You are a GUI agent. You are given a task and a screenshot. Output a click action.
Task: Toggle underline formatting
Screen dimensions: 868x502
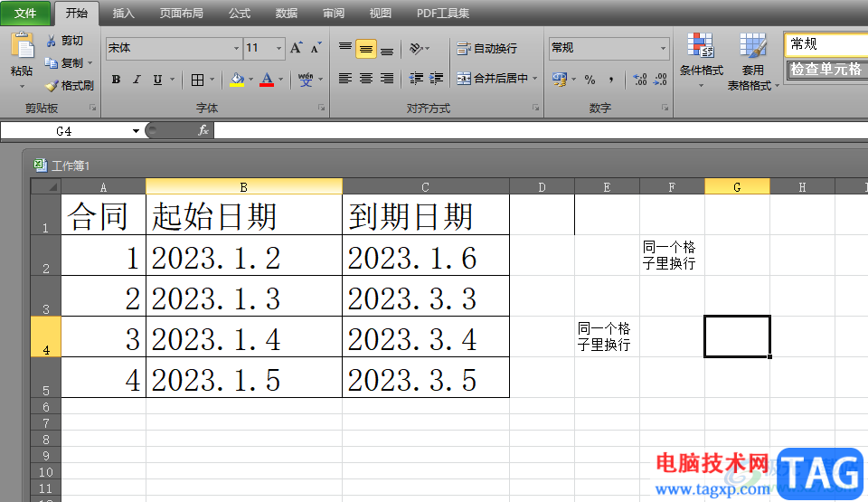click(x=157, y=80)
